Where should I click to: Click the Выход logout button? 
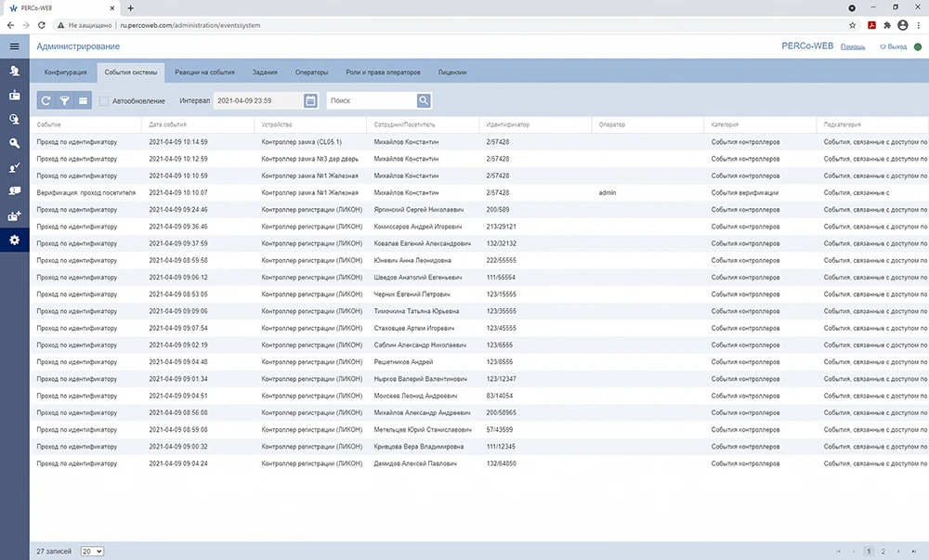(893, 46)
